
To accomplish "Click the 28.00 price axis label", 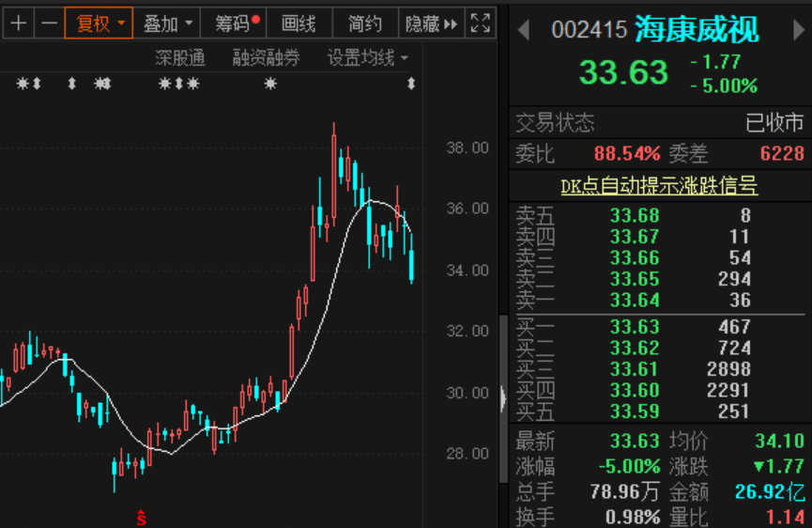I will 467,454.
